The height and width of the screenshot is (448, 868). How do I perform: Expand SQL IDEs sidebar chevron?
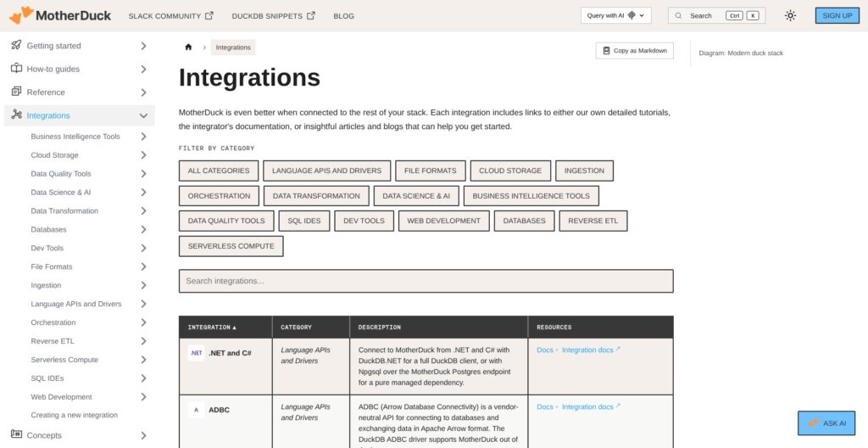143,378
